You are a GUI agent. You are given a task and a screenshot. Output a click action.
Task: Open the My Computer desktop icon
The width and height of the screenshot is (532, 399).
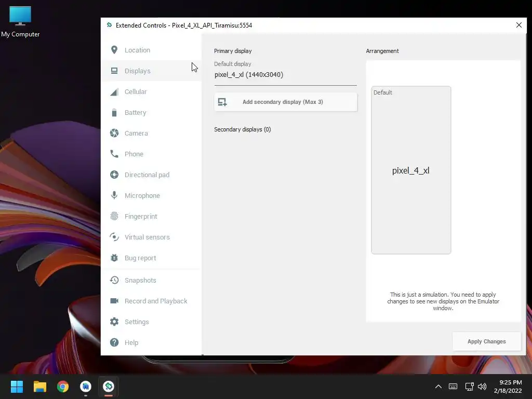[x=20, y=21]
